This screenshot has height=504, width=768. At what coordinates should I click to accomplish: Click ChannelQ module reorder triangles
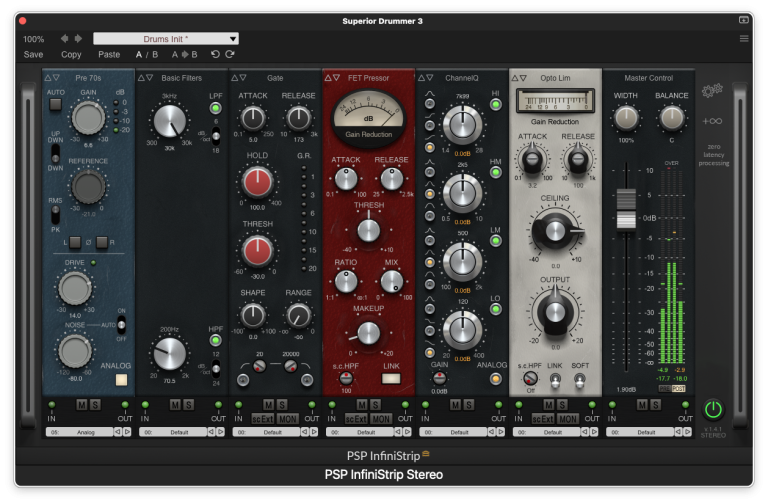point(426,78)
